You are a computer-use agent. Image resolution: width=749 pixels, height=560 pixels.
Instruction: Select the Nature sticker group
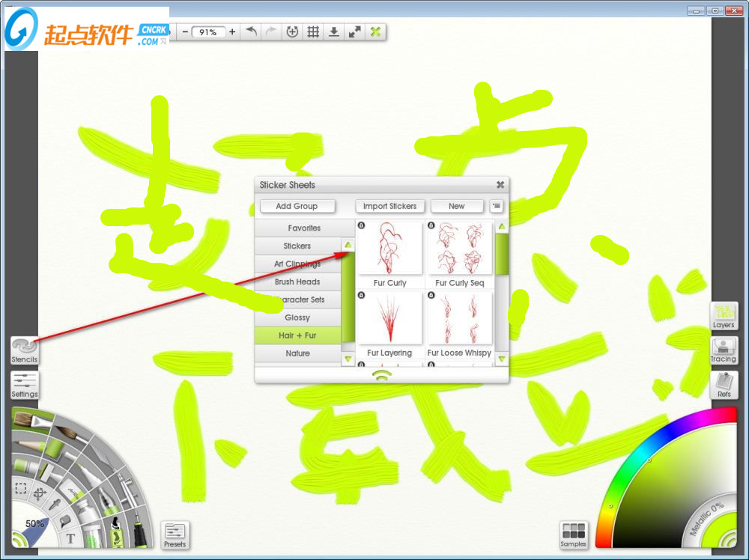pyautogui.click(x=297, y=353)
